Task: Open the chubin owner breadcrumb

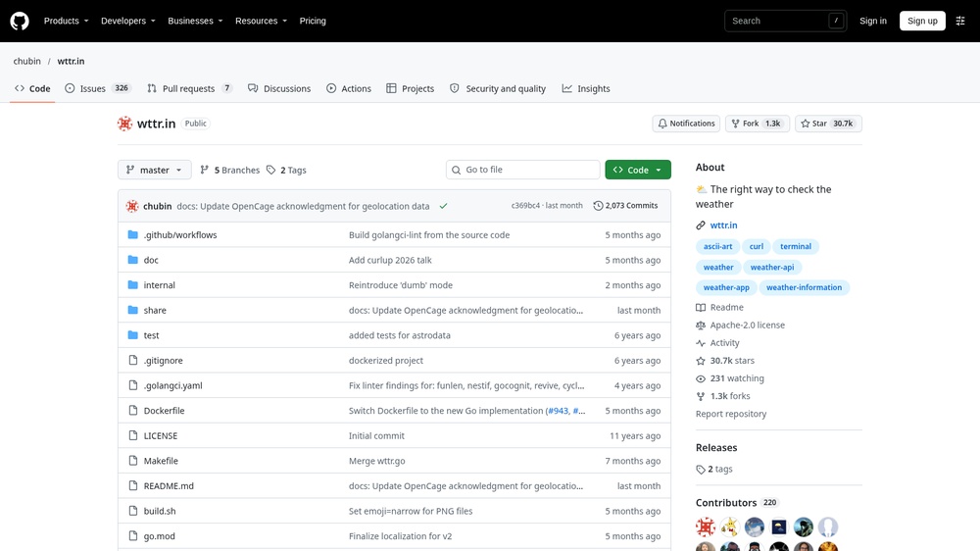Action: 26,61
